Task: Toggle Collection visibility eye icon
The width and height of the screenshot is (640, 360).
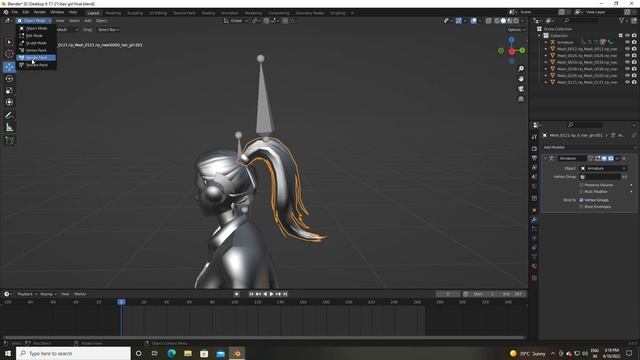Action: [627, 36]
